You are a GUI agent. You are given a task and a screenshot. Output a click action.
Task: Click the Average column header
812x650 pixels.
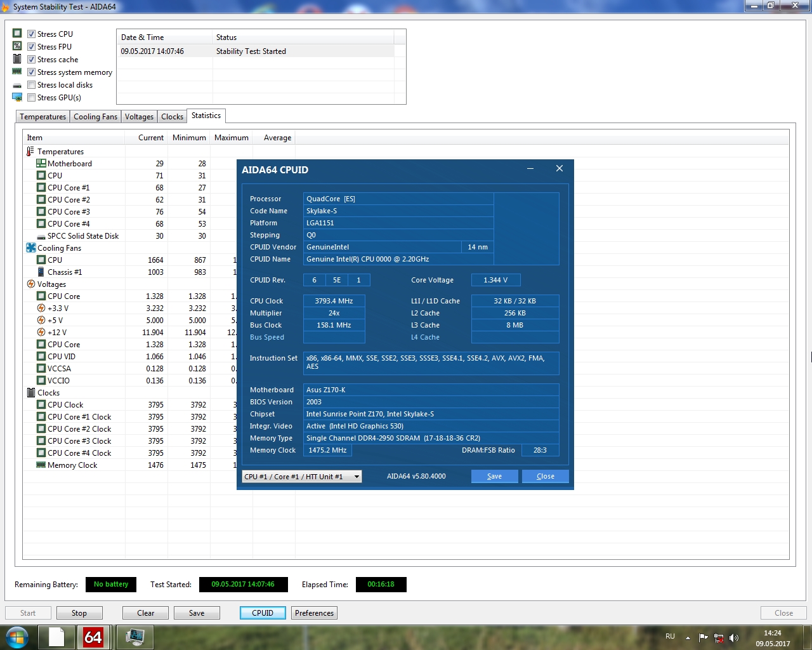coord(274,138)
